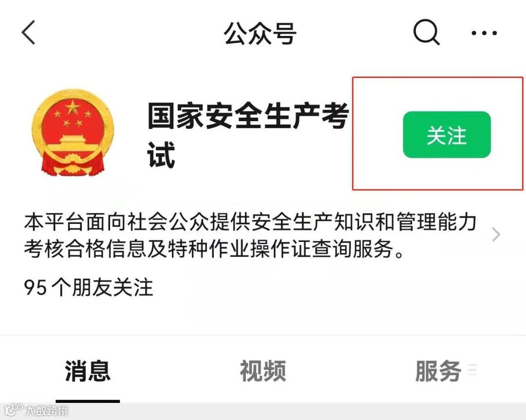This screenshot has width=526, height=420.
Task: Click the 试 character under account name
Action: 161,155
